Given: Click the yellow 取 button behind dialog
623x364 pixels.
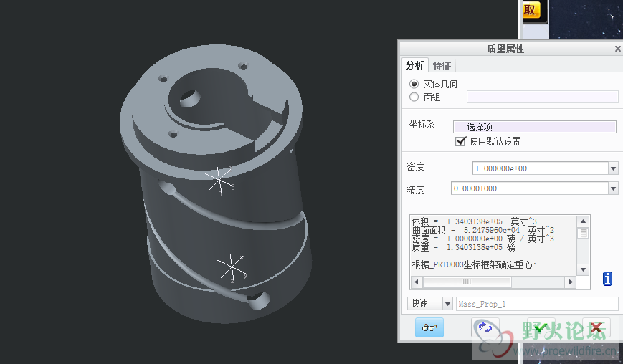Looking at the screenshot, I should (x=533, y=10).
